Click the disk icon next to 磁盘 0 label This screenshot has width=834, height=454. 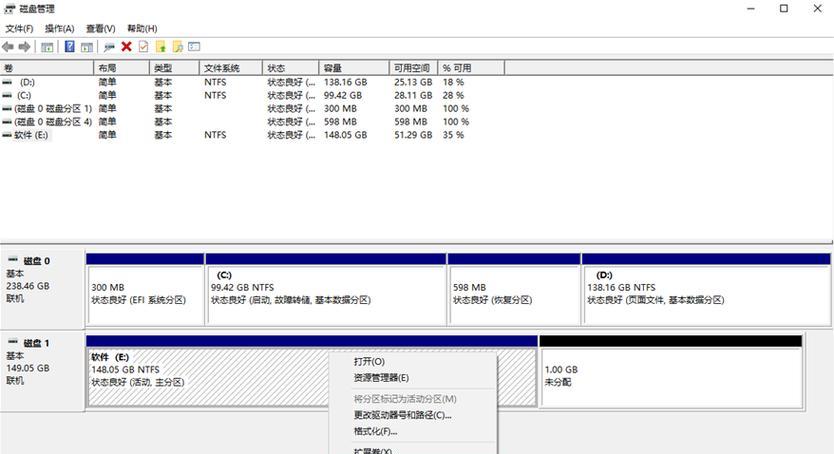(x=13, y=260)
